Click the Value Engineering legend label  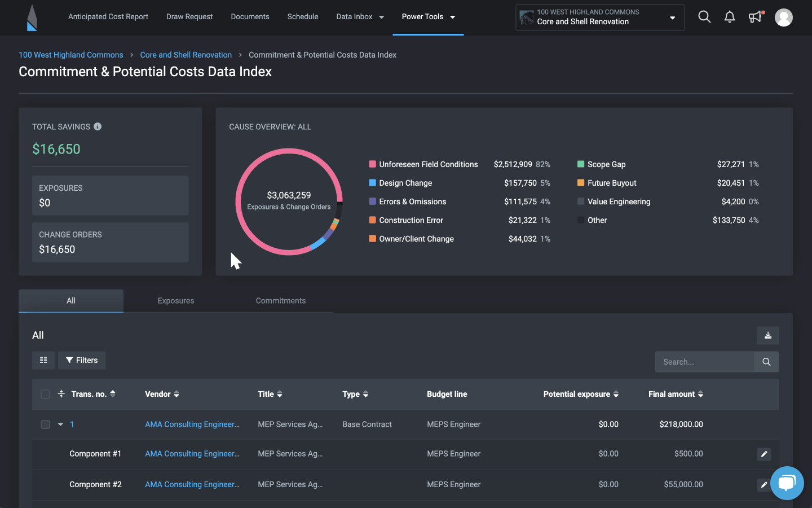[619, 202]
